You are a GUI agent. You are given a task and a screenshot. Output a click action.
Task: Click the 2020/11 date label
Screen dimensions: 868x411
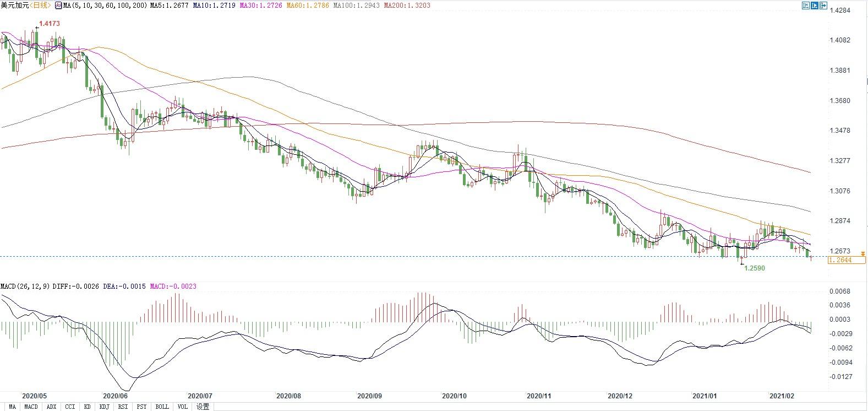tap(539, 396)
